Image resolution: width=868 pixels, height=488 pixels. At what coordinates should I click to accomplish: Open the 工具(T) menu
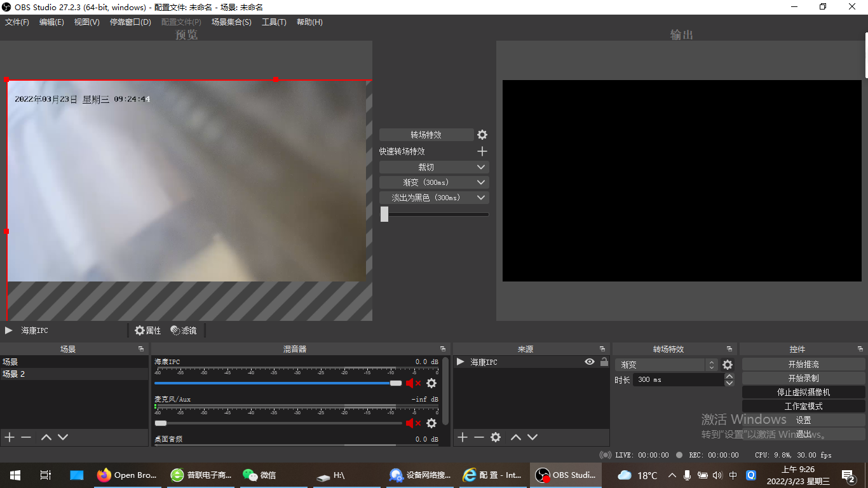click(x=274, y=22)
